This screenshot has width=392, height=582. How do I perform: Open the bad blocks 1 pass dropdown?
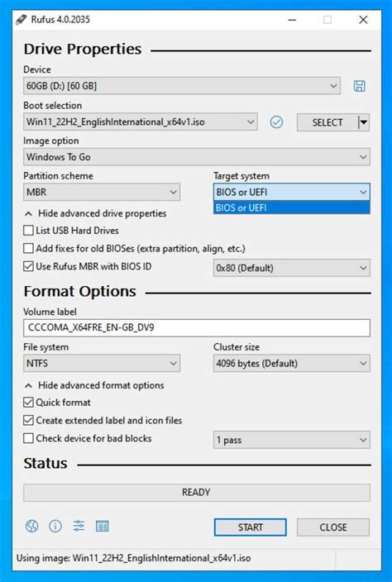click(x=292, y=440)
